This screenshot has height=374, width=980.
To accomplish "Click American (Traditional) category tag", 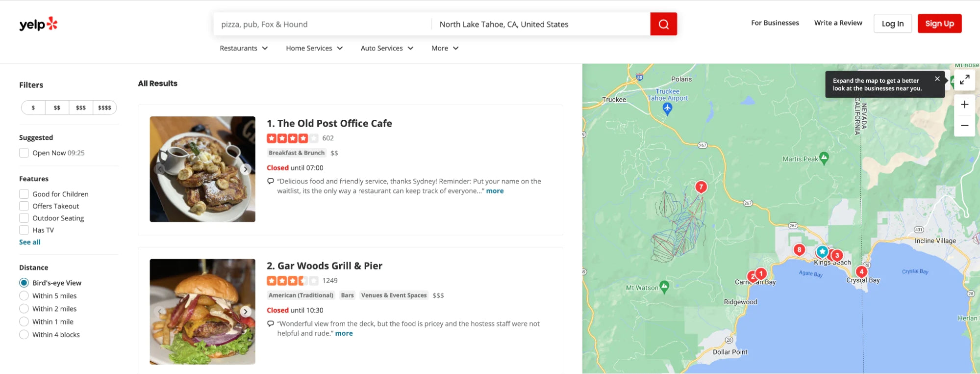I will (x=301, y=295).
